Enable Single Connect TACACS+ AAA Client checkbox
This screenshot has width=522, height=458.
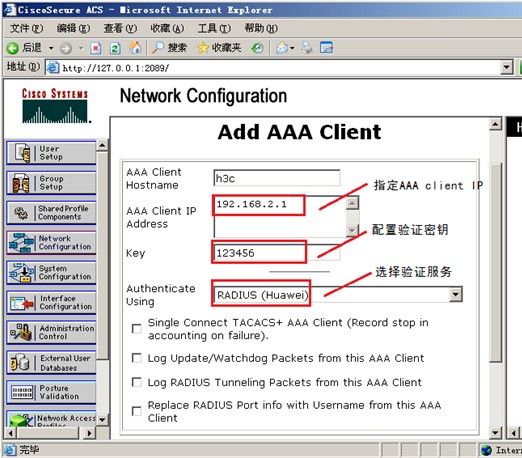pos(137,329)
